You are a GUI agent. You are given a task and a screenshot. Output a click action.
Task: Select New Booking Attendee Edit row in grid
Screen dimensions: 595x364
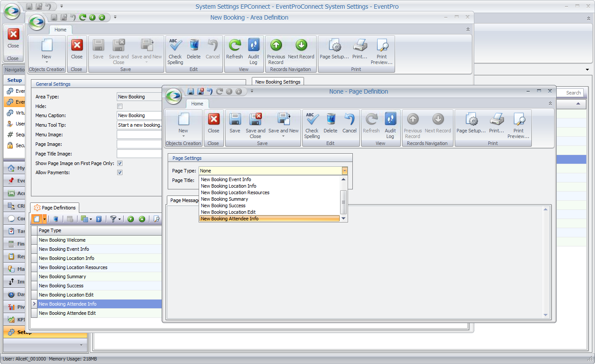coord(100,313)
